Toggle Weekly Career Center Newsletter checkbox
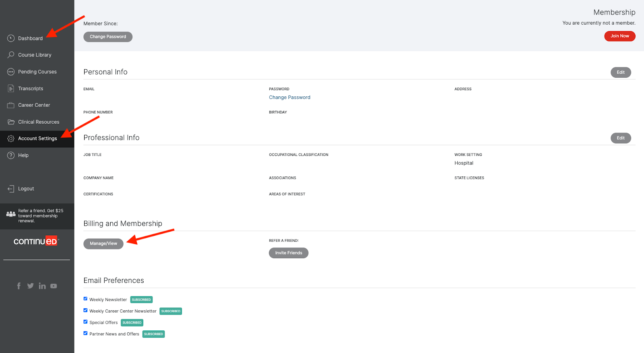The image size is (644, 353). [85, 310]
